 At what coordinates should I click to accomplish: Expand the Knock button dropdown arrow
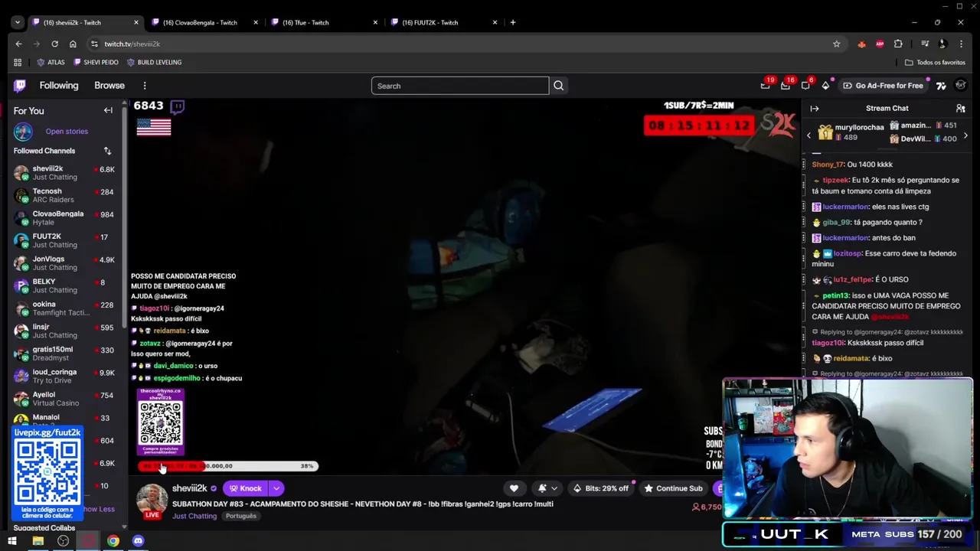coord(276,488)
